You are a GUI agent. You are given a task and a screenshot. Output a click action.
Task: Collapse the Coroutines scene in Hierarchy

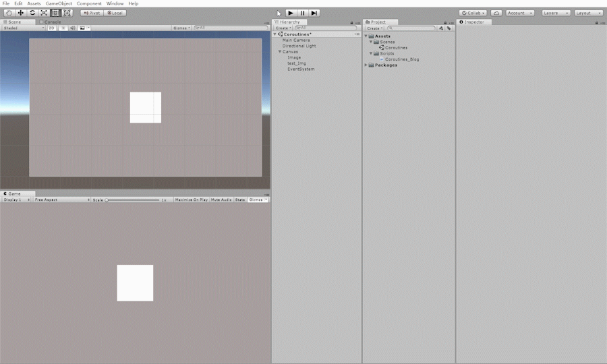(x=275, y=34)
